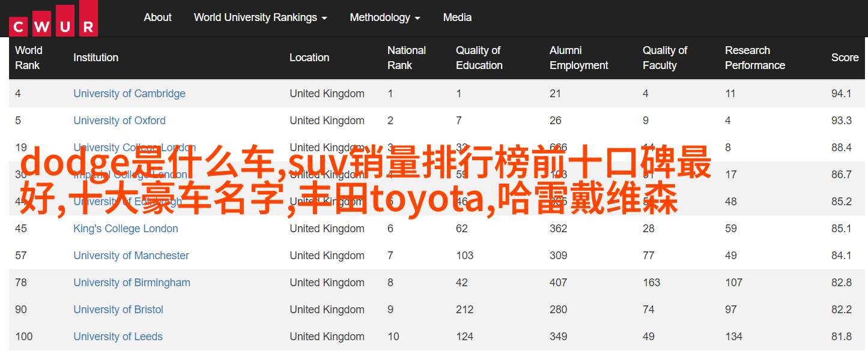Select King's College London's Quality of Faculty 28
Image resolution: width=868 pixels, height=351 pixels.
[649, 229]
